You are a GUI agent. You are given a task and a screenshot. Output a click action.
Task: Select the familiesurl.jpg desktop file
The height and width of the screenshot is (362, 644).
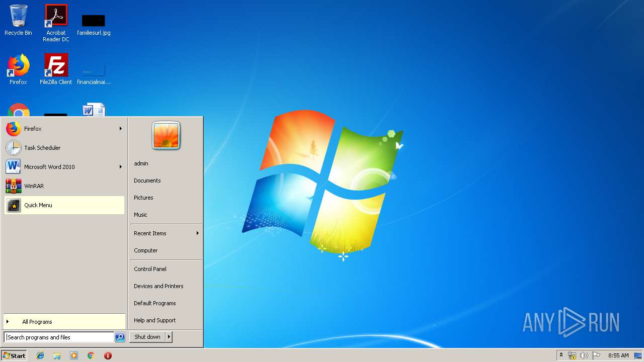click(x=94, y=24)
